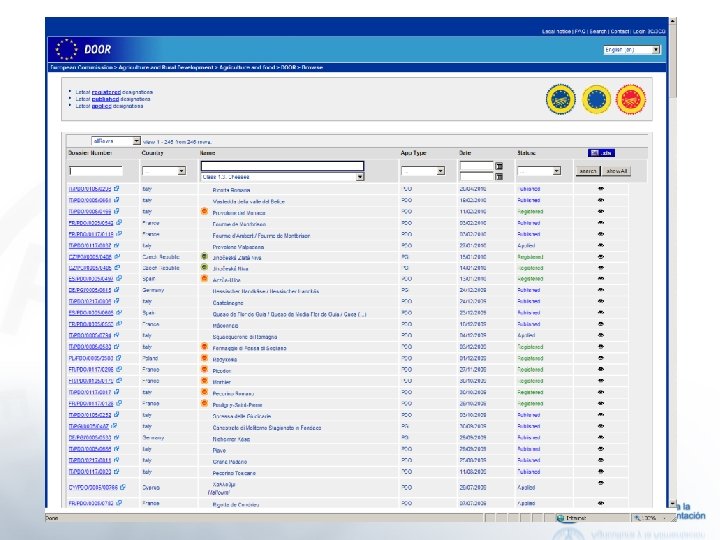The width and height of the screenshot is (720, 540).
Task: Open the Country filter dropdown
Action: (163, 171)
